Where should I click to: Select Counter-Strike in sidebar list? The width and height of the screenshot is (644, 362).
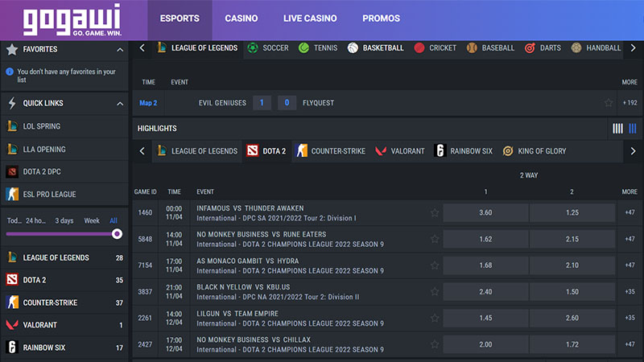click(x=65, y=302)
